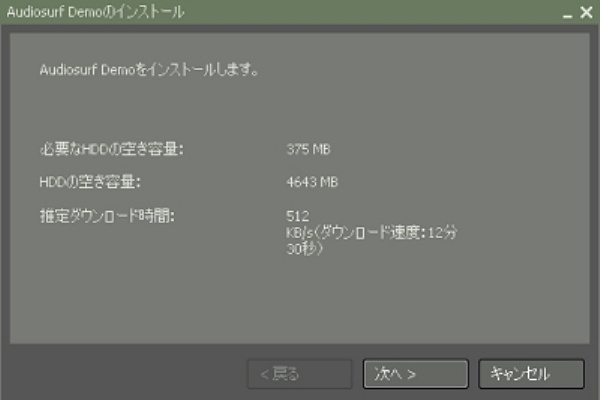The image size is (600, 400).
Task: Select the 4643 MB free space value
Action: [x=312, y=182]
